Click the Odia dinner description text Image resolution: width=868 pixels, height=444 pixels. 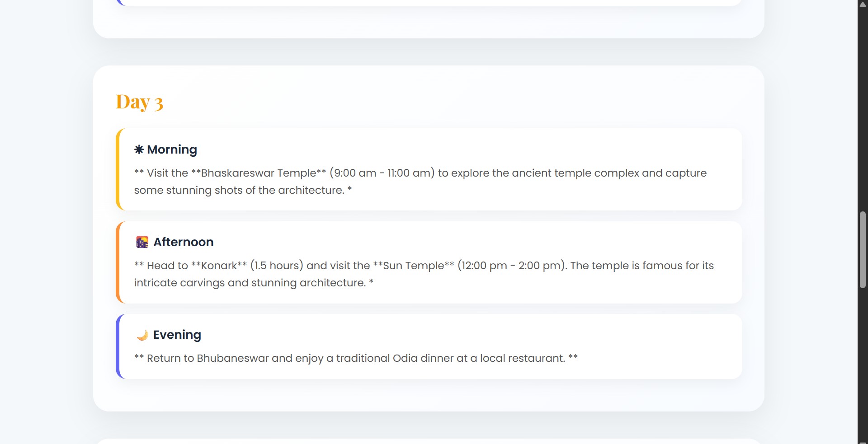click(x=356, y=358)
